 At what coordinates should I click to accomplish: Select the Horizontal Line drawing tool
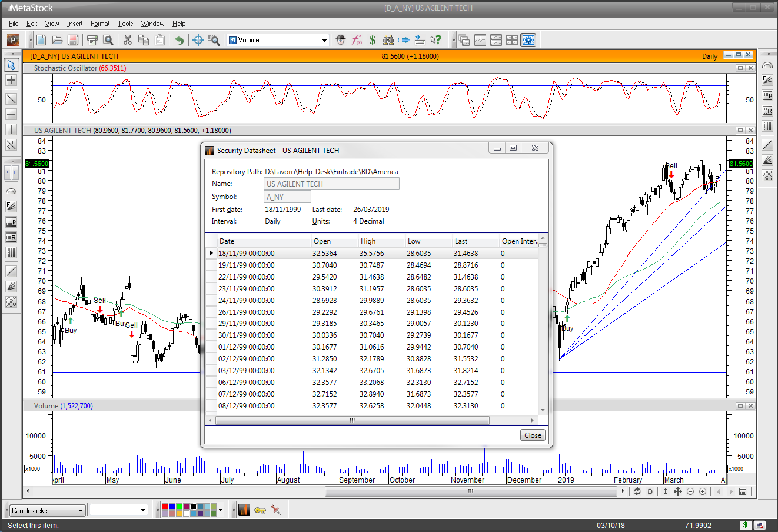coord(11,114)
